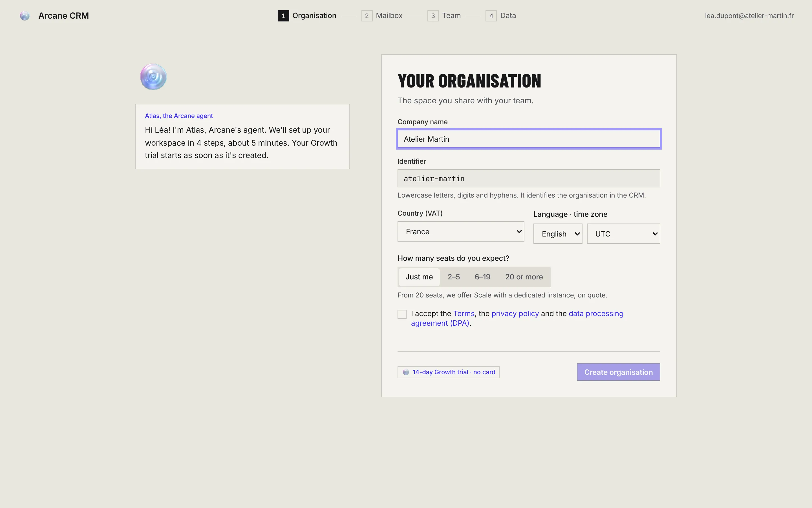Select the 'Just me' seats option
812x508 pixels.
[419, 277]
